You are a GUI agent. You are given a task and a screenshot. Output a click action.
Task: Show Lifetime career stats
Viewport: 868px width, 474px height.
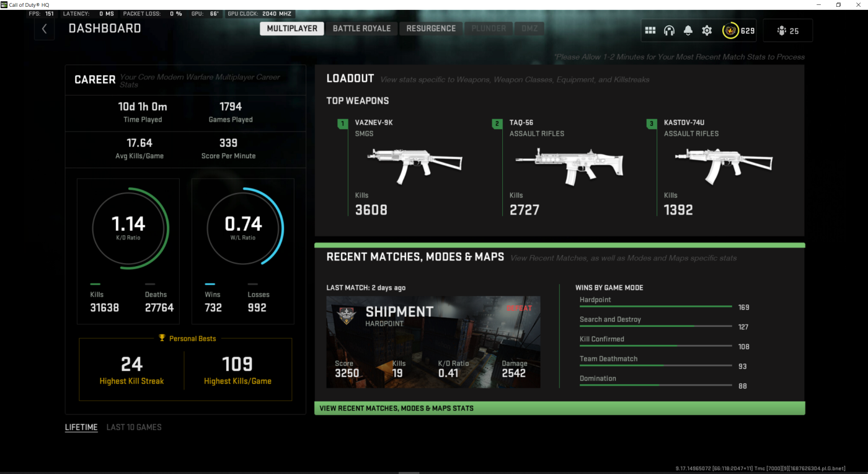[81, 427]
